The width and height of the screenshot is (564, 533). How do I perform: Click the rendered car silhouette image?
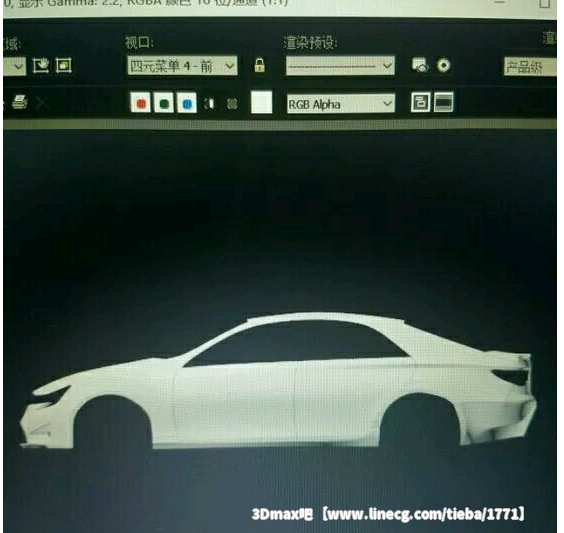coord(279,381)
